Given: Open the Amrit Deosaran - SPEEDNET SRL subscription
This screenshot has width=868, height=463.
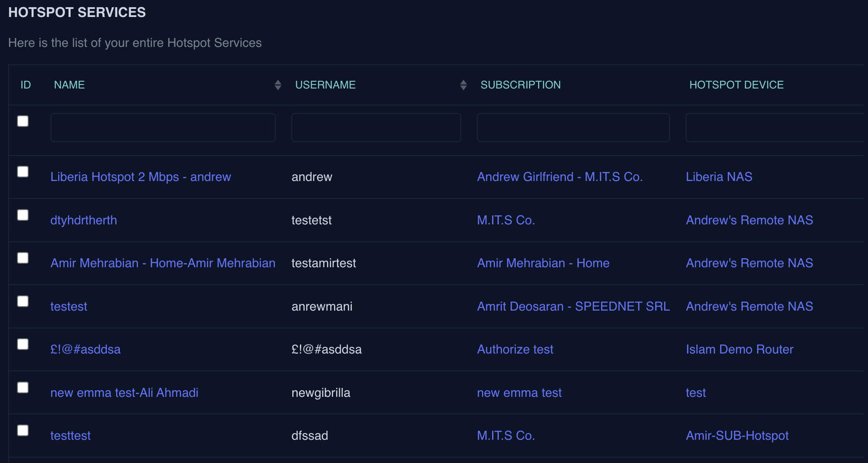Looking at the screenshot, I should [x=573, y=306].
